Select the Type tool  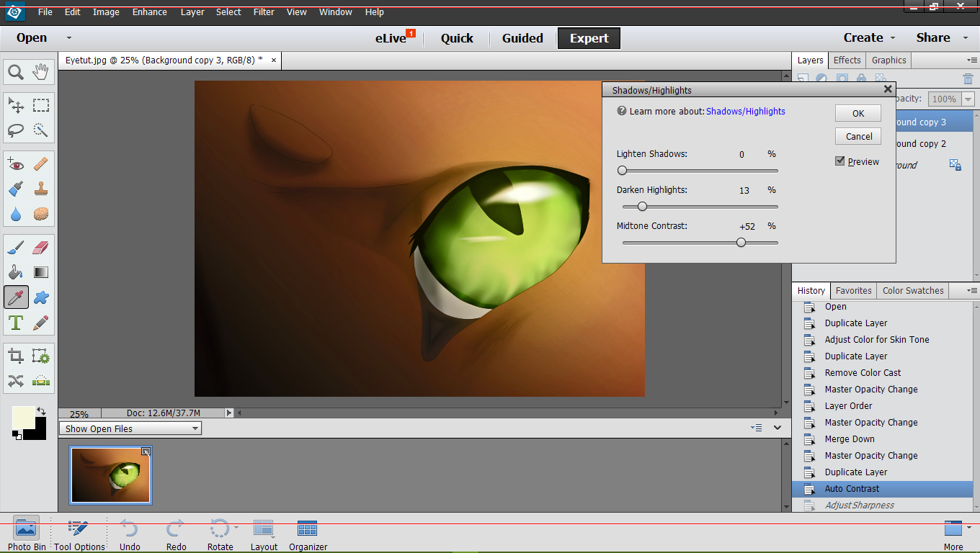(16, 322)
